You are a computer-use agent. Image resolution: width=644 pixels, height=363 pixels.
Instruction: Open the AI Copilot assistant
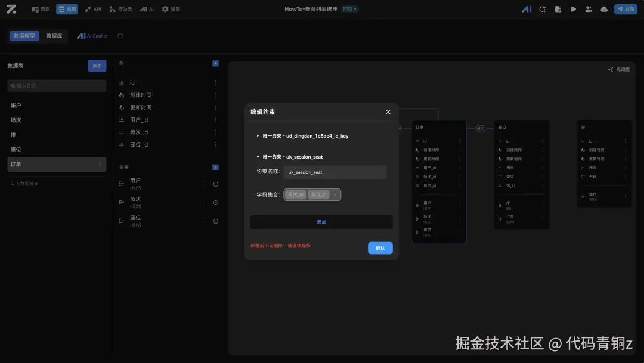[x=92, y=36]
